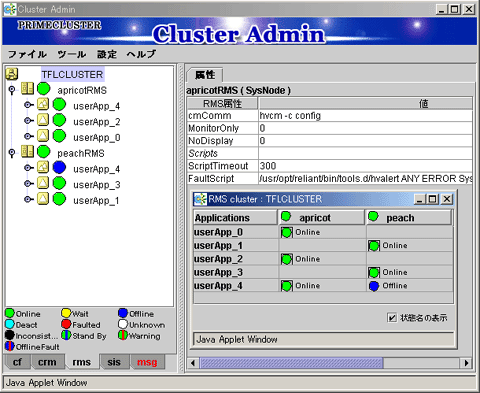The width and height of the screenshot is (480, 393).
Task: Click the blue Offline icon for userApp_4 on peach
Action: pos(374,286)
